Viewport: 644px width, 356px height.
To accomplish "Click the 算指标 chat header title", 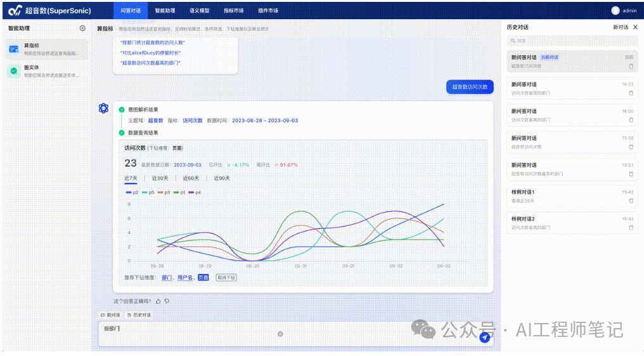I will (x=105, y=29).
